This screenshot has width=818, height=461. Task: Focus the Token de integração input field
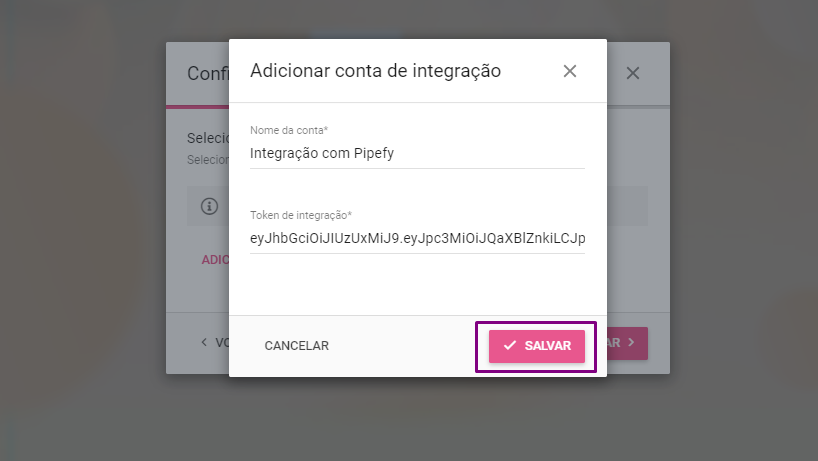click(x=417, y=238)
